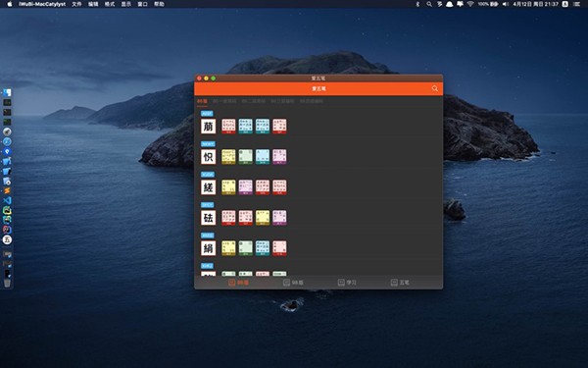
Task: Open the Trash in the Dock
Action: click(7, 284)
